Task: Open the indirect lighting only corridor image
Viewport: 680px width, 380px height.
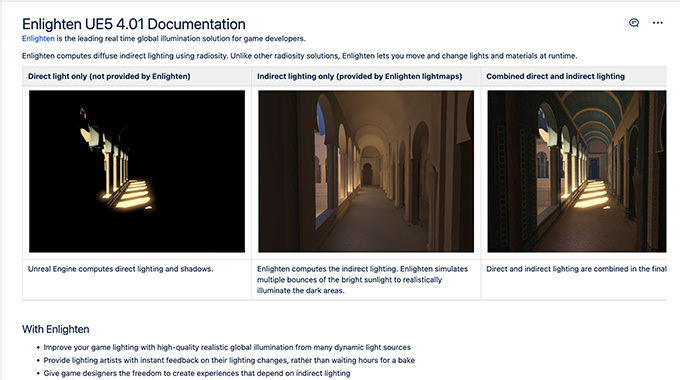Action: (x=366, y=171)
